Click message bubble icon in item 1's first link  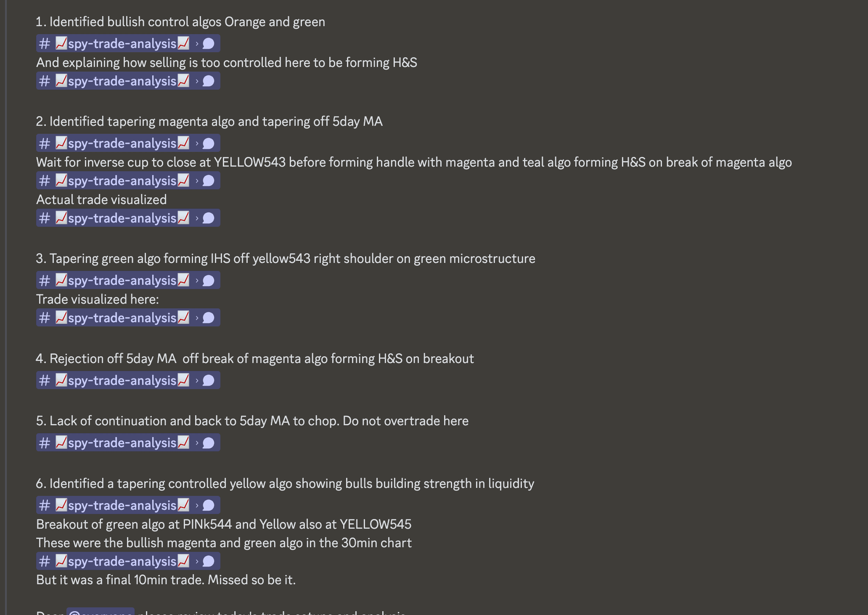click(209, 44)
